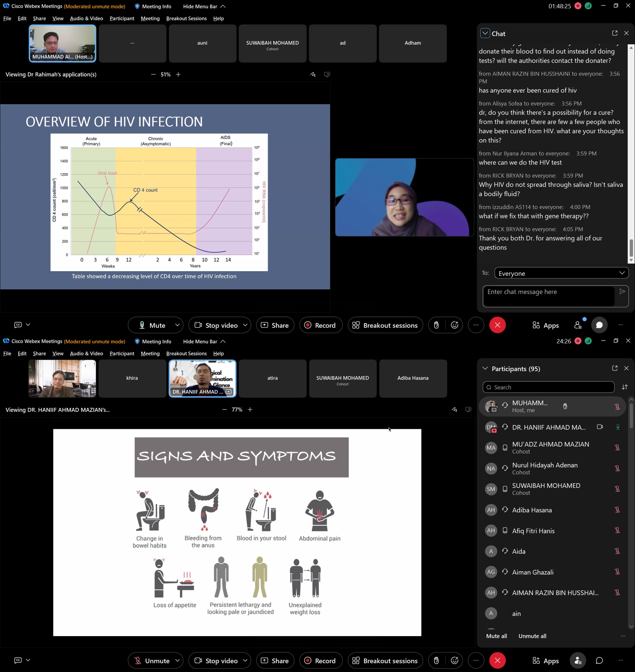This screenshot has height=672, width=635.
Task: Click the raise hand icon in top toolbar
Action: (x=436, y=325)
